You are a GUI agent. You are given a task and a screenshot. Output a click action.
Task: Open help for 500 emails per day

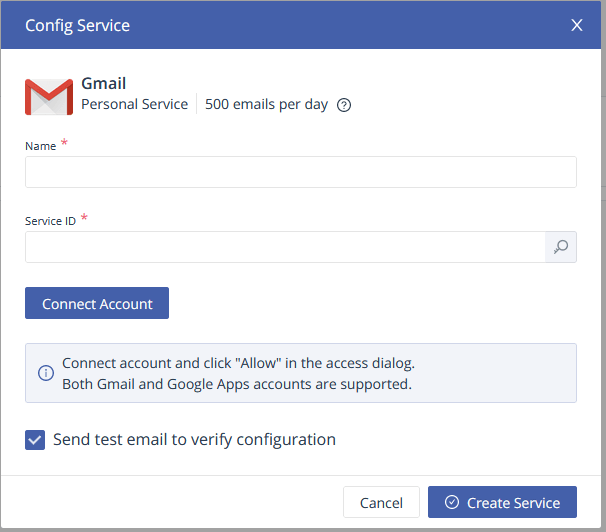click(344, 105)
